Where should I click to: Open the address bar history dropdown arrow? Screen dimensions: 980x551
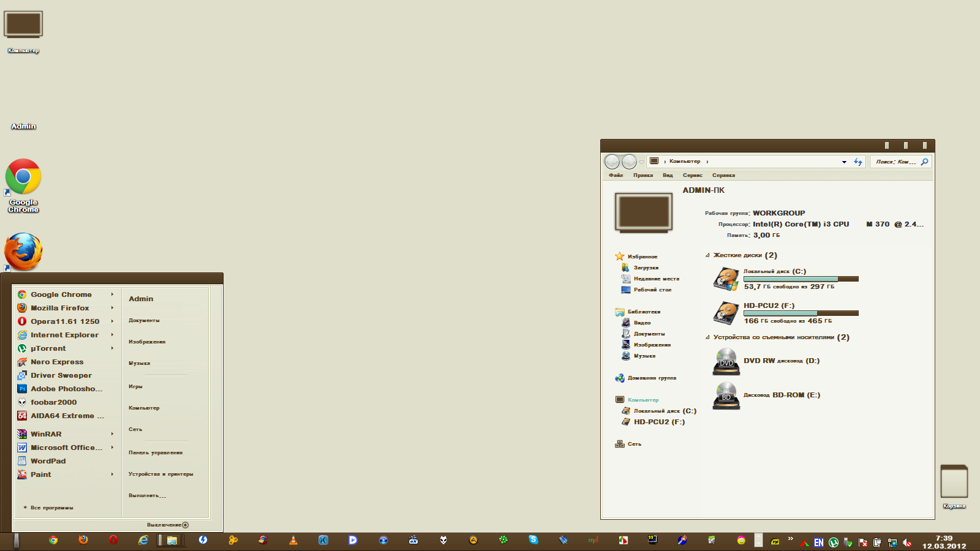point(844,162)
